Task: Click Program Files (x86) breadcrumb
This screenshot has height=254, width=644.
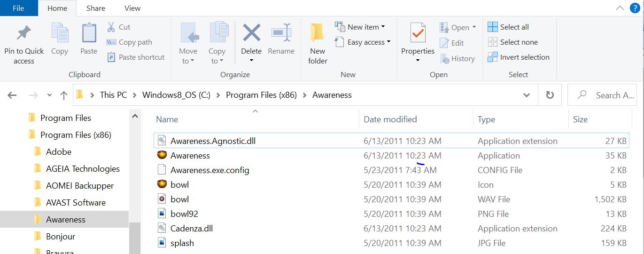Action: click(x=261, y=95)
